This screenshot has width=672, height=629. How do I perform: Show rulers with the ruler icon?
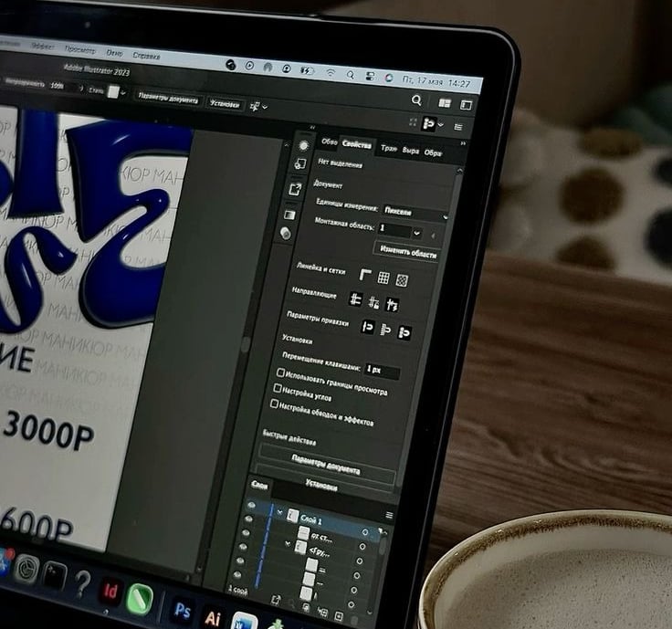coord(364,274)
